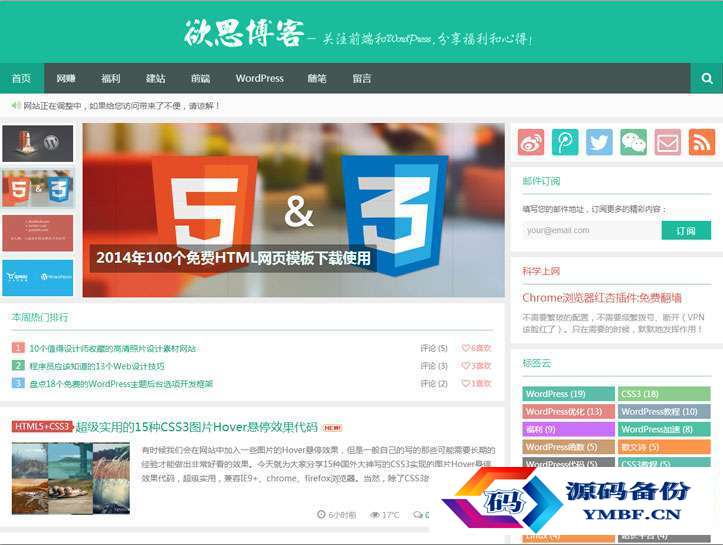This screenshot has width=723, height=545.
Task: Open ranked article 2 about 13个Web设计技巧
Action: pos(97,366)
